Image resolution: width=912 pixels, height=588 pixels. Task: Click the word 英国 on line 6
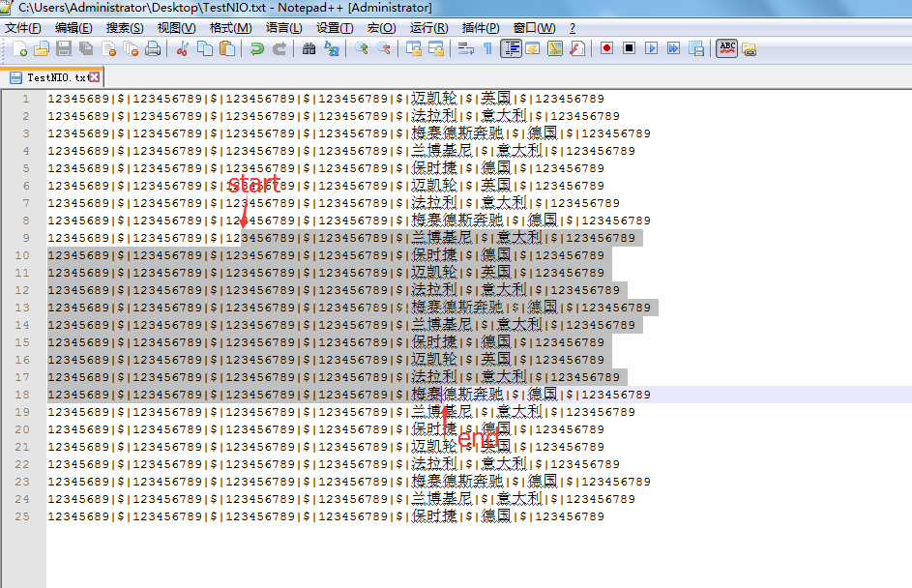click(x=496, y=186)
